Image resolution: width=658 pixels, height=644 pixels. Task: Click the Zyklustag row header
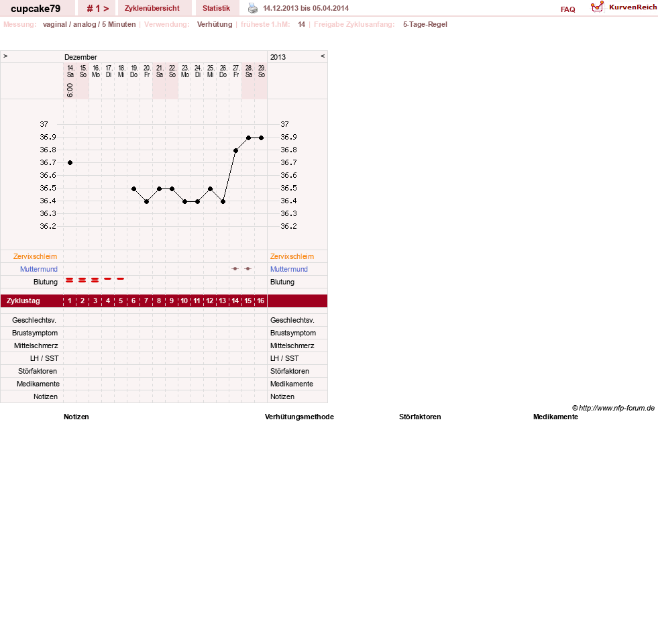tap(23, 301)
